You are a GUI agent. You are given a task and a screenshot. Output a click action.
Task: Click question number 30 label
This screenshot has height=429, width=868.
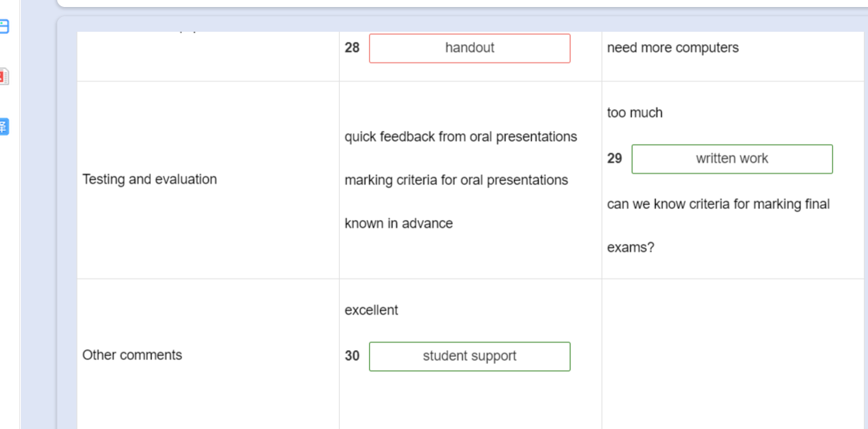(352, 356)
